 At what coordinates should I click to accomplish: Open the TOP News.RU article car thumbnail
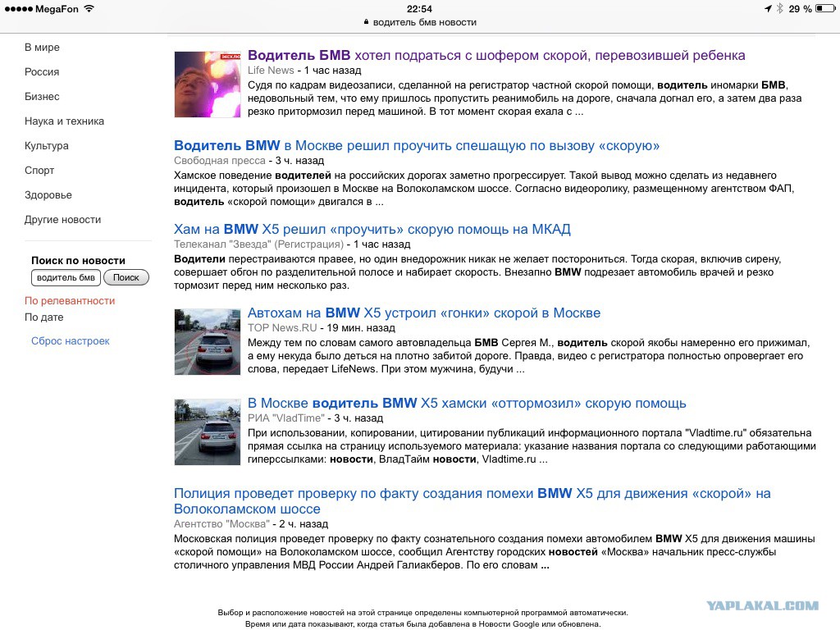click(x=208, y=341)
